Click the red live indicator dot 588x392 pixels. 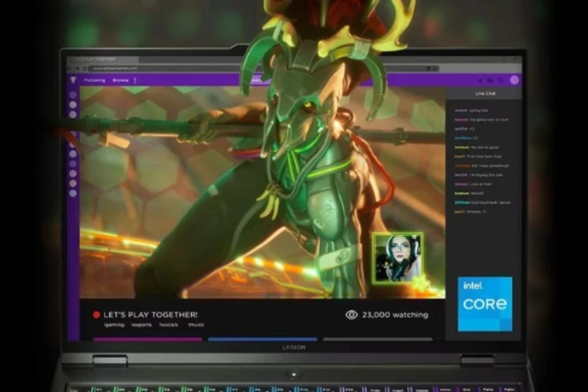pos(97,315)
